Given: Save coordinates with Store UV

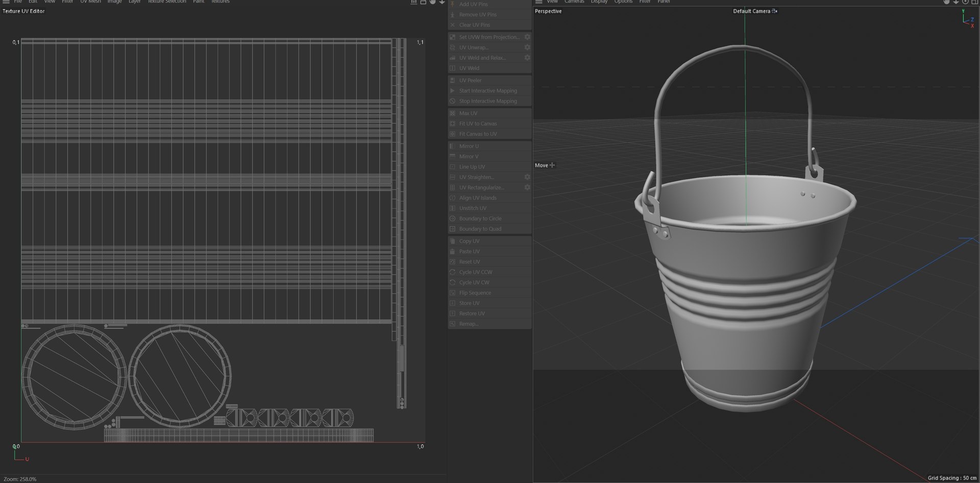Looking at the screenshot, I should 490,303.
